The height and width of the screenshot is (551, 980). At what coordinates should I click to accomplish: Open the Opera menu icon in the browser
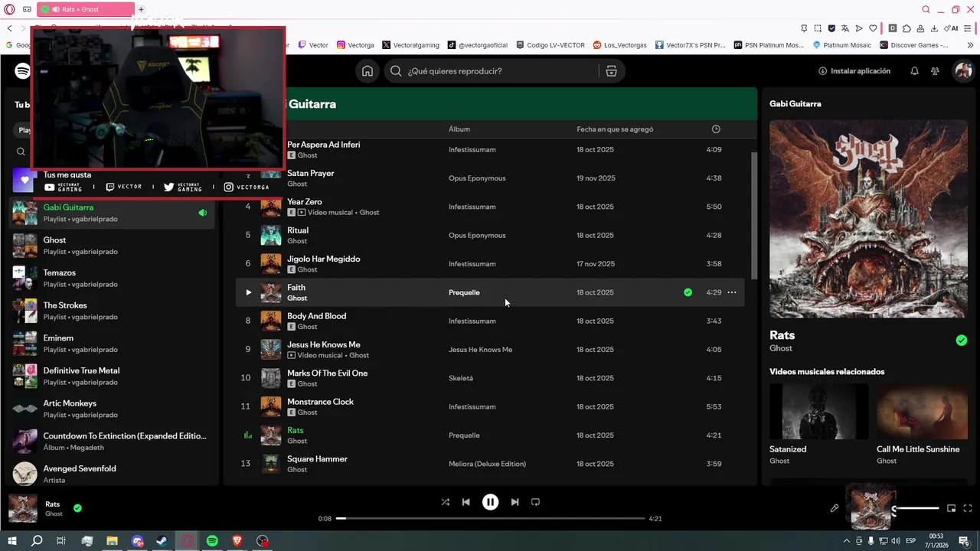click(9, 9)
